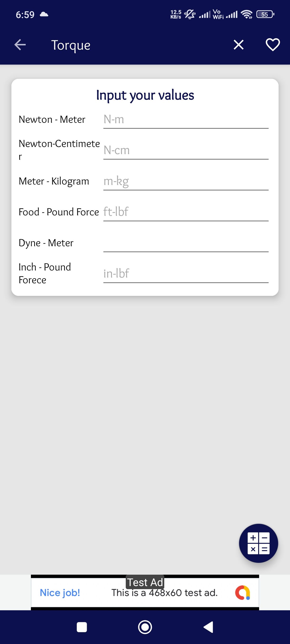Viewport: 290px width, 644px height.
Task: Open the 468x60 test ad banner text
Action: point(164,593)
